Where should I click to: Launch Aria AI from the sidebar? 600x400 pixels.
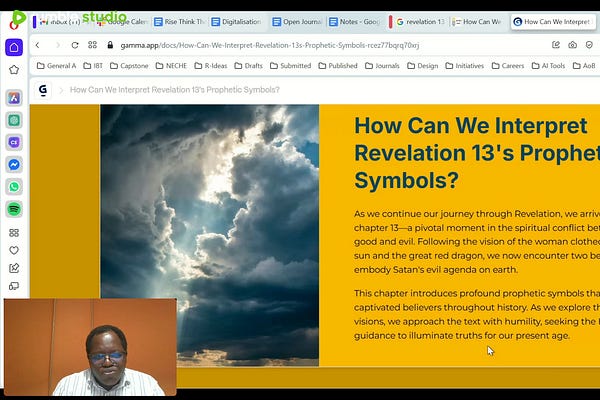pos(14,98)
